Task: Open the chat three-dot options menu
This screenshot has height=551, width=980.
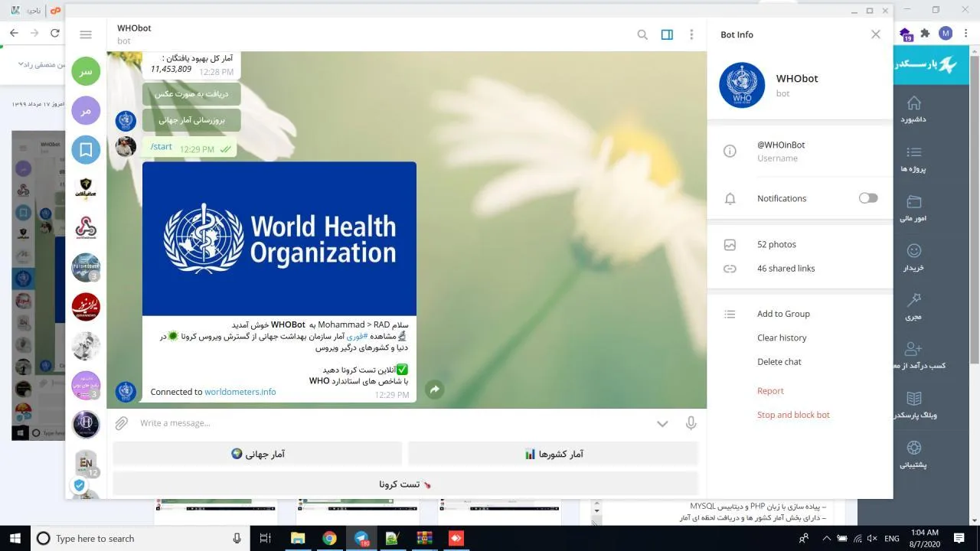Action: point(691,34)
